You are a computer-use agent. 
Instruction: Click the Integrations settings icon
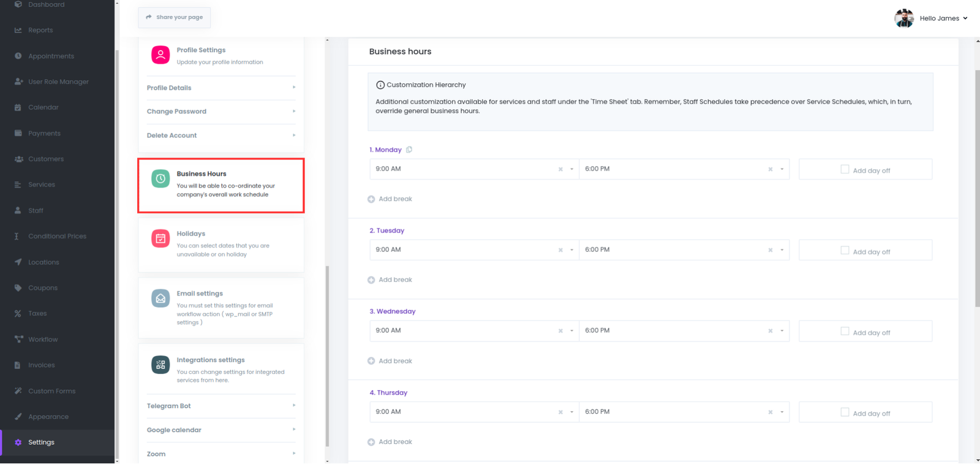point(160,365)
